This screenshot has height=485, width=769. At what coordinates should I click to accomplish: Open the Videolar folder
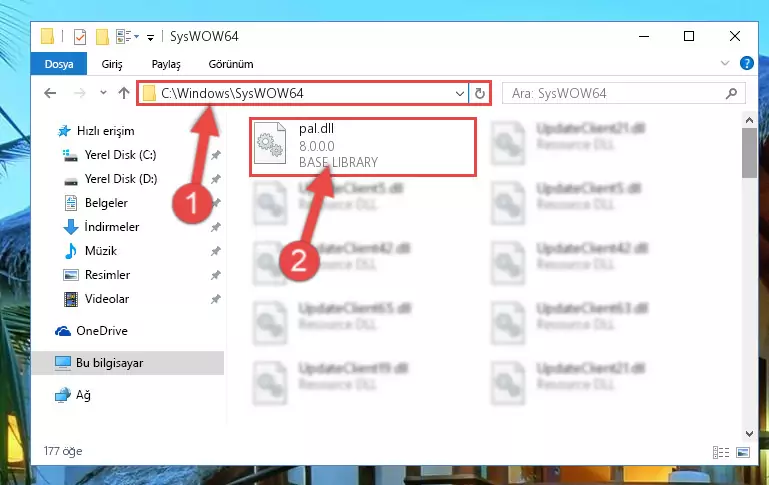[x=106, y=299]
